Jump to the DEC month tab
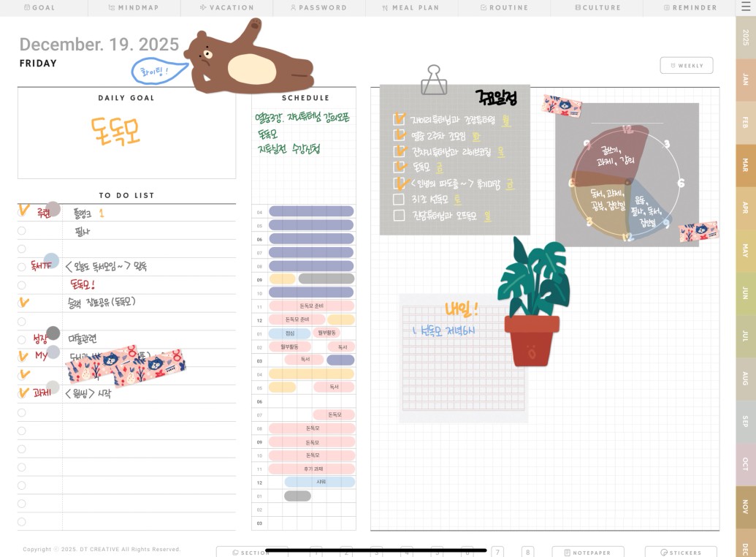The height and width of the screenshot is (557, 756). (x=745, y=544)
